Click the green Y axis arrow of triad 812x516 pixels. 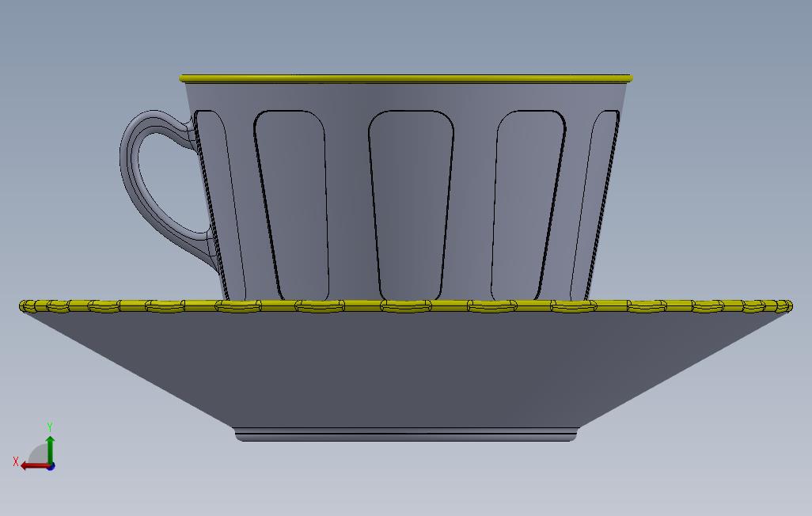pyautogui.click(x=50, y=449)
